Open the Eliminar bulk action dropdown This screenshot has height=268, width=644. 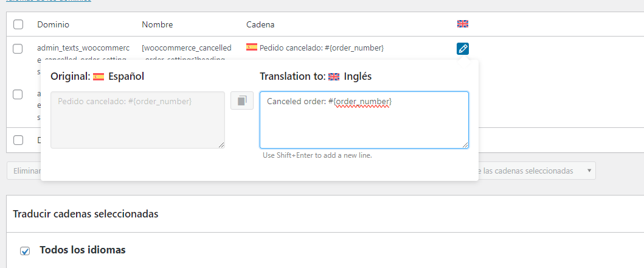(x=24, y=171)
